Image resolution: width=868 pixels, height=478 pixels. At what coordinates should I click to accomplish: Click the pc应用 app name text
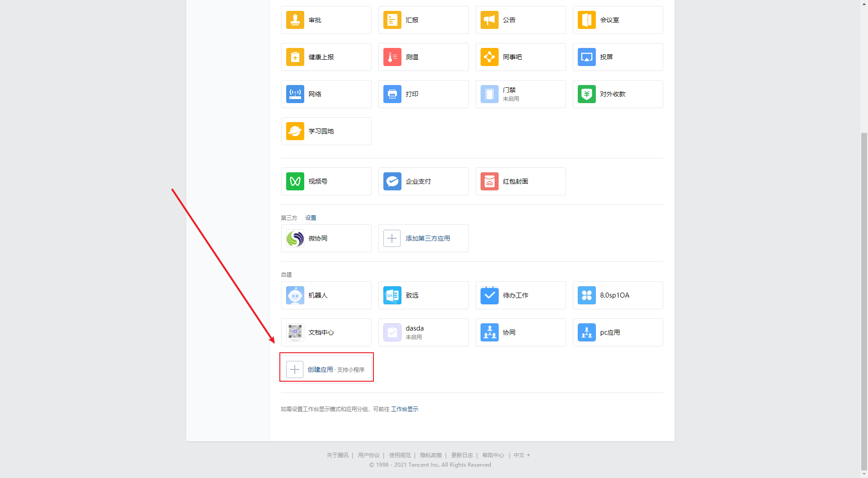point(610,332)
